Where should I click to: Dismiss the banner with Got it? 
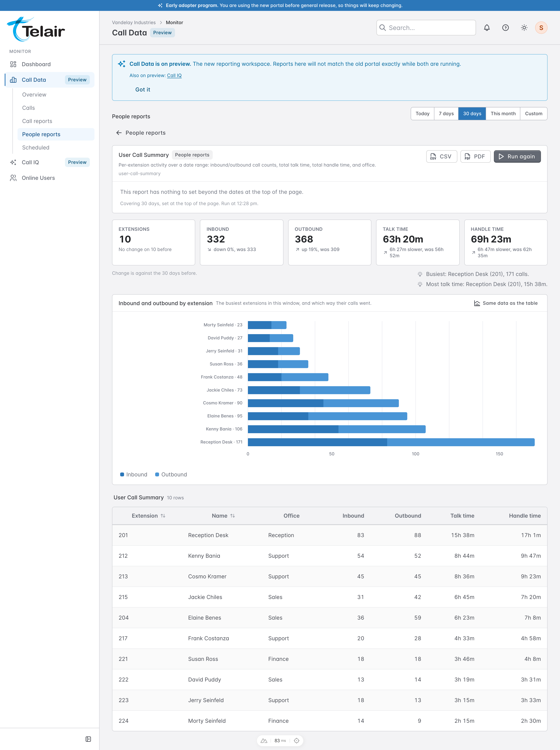coord(143,90)
